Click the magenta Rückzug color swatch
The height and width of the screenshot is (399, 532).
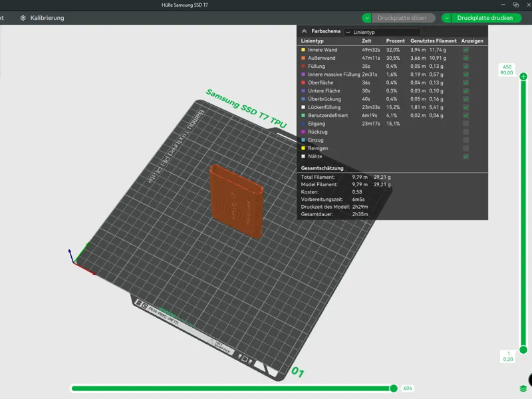pyautogui.click(x=303, y=132)
